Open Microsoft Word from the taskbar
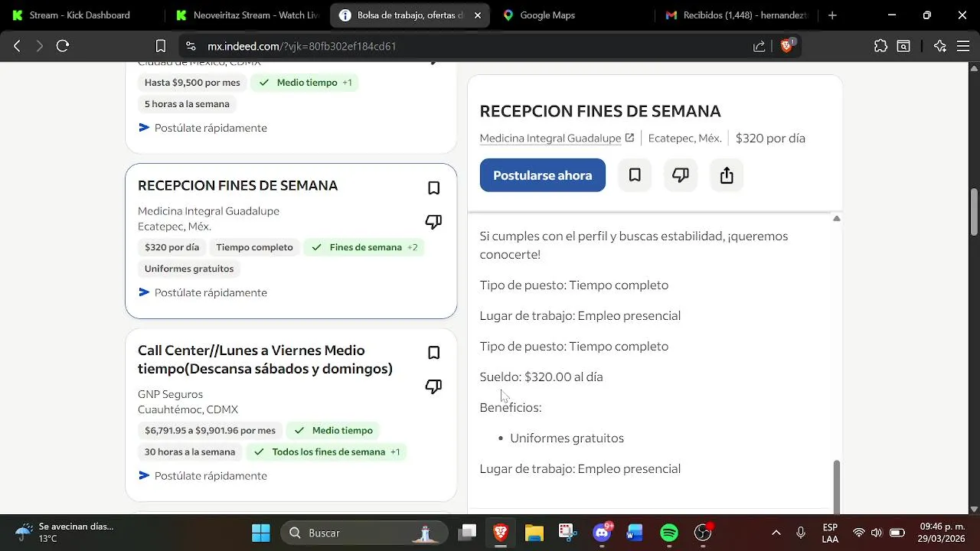 tap(635, 533)
